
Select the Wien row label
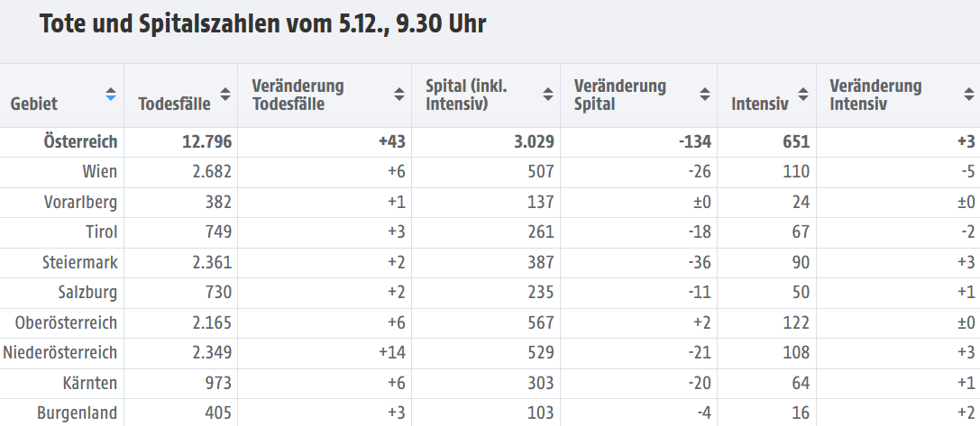[x=100, y=172]
